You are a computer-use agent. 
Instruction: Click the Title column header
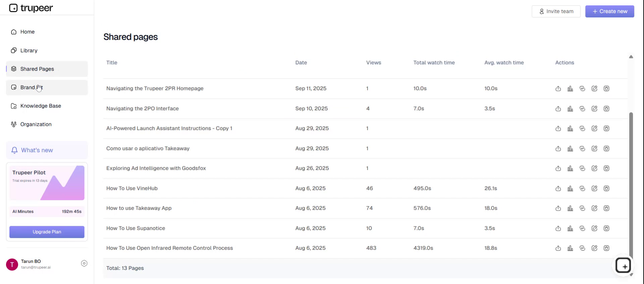pyautogui.click(x=112, y=63)
